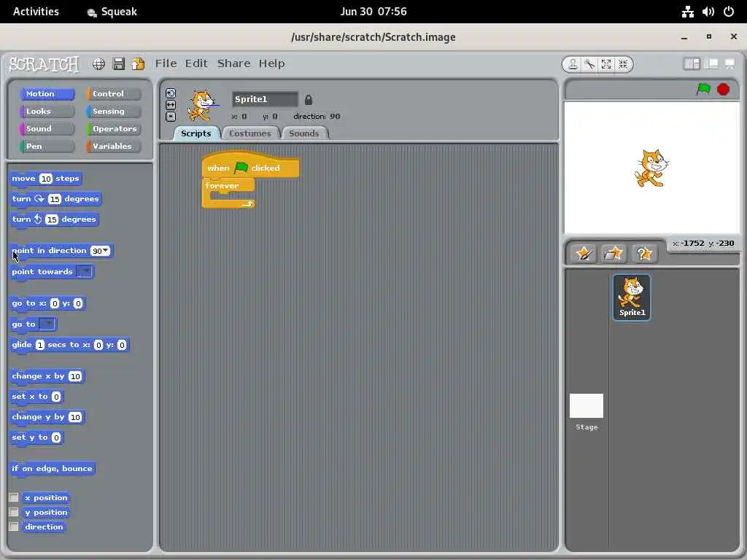Switch to full stage view mode
The width and height of the screenshot is (747, 560).
click(x=711, y=64)
